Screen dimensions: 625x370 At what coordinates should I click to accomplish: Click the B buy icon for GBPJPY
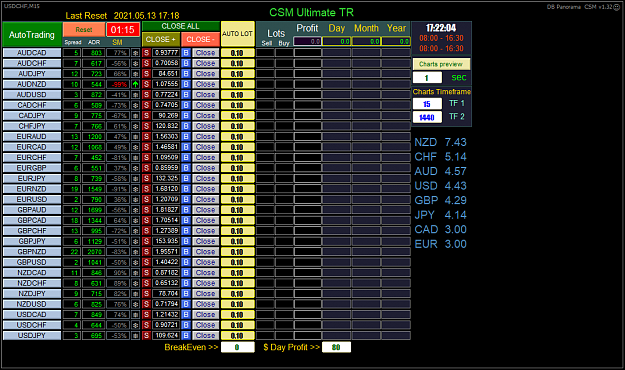point(186,241)
